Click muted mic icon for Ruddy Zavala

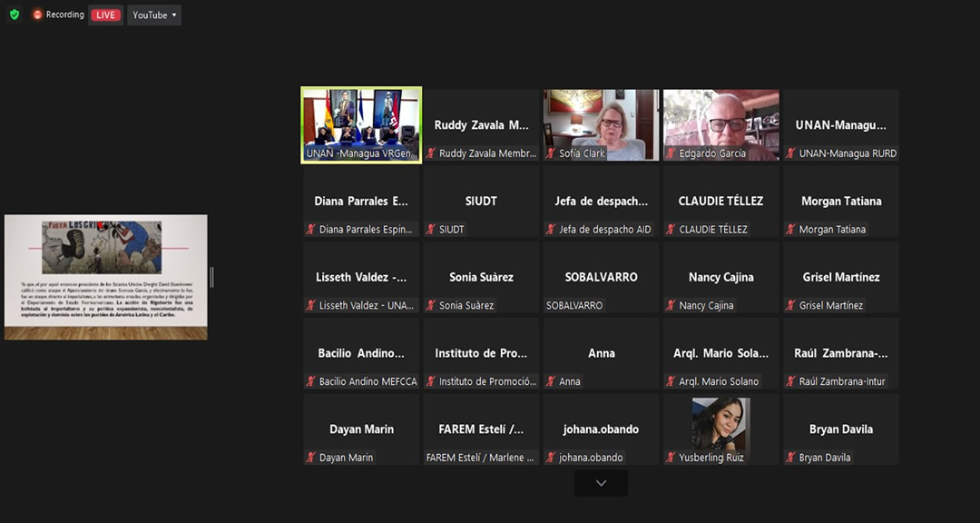431,153
